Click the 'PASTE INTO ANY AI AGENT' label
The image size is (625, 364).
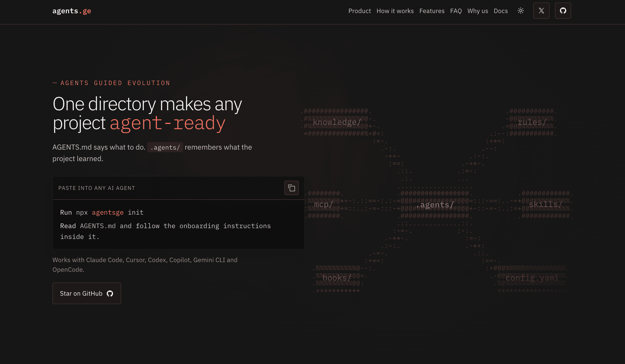(97, 188)
